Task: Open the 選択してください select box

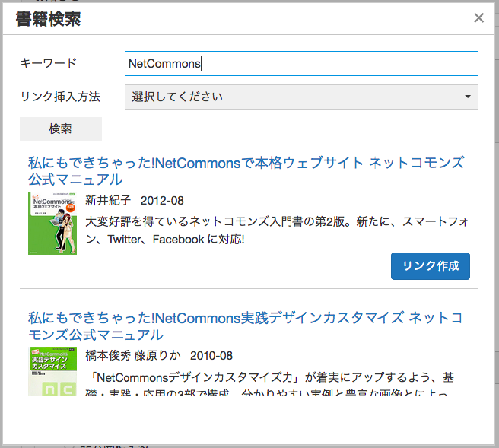Action: (x=301, y=97)
